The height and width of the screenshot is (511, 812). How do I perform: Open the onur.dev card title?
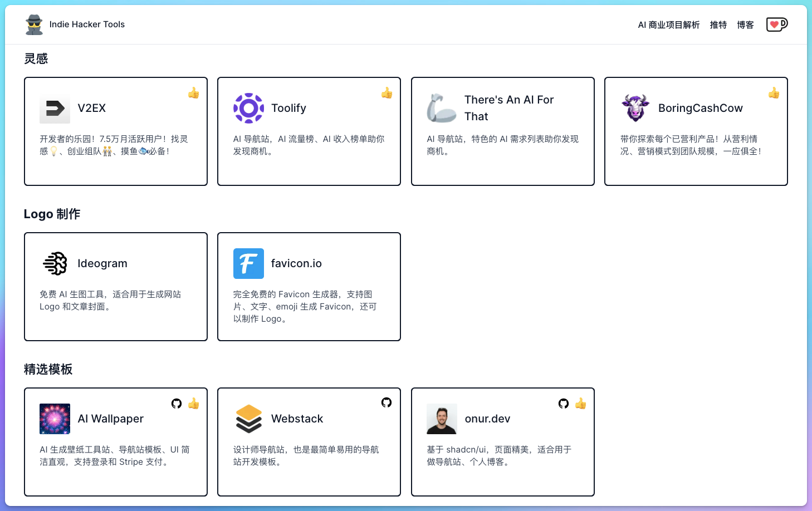487,419
